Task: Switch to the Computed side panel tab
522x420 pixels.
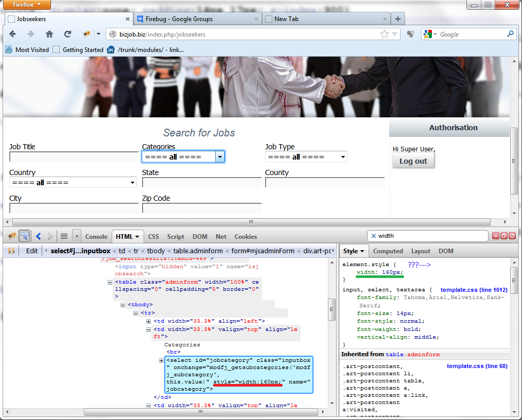Action: [x=388, y=251]
